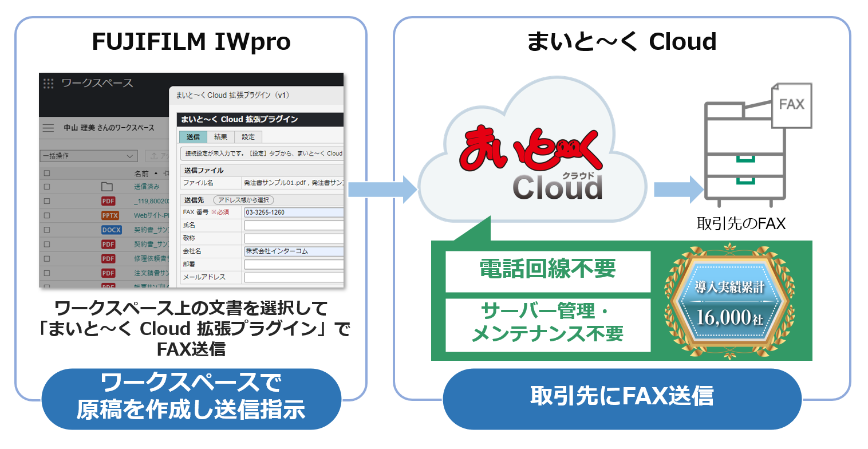Click the 取引先にFAX送信 blue button

click(621, 396)
